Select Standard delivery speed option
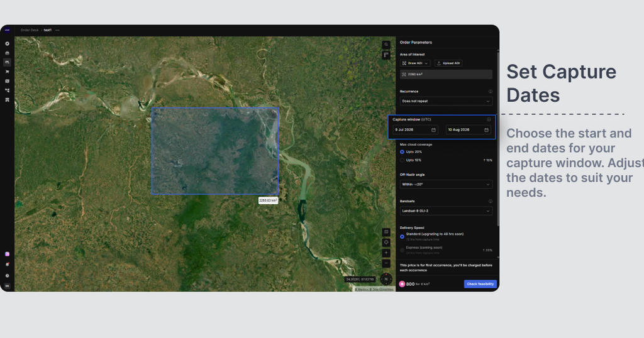The width and height of the screenshot is (644, 338). click(402, 237)
